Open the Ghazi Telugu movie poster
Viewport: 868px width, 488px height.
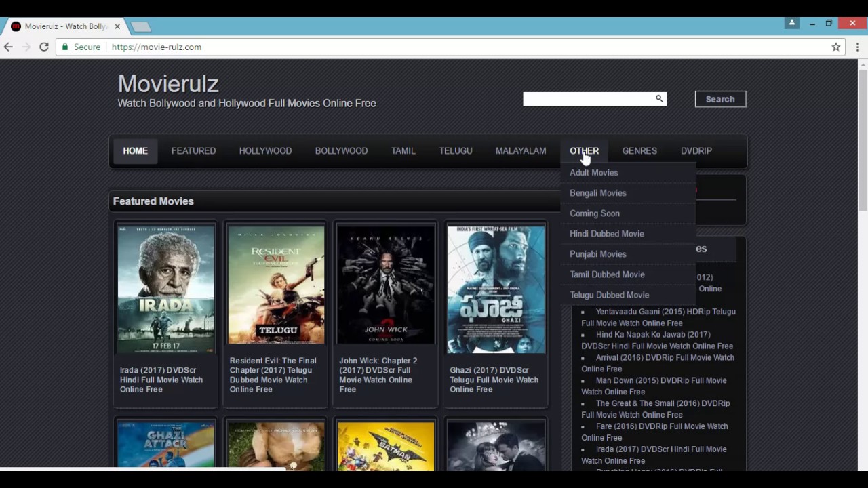(x=496, y=289)
